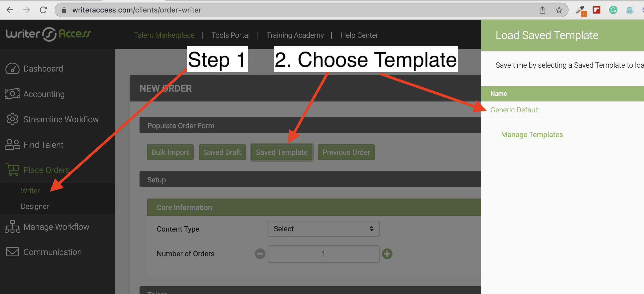Click the Find Talent people icon
The height and width of the screenshot is (294, 644).
pos(12,144)
